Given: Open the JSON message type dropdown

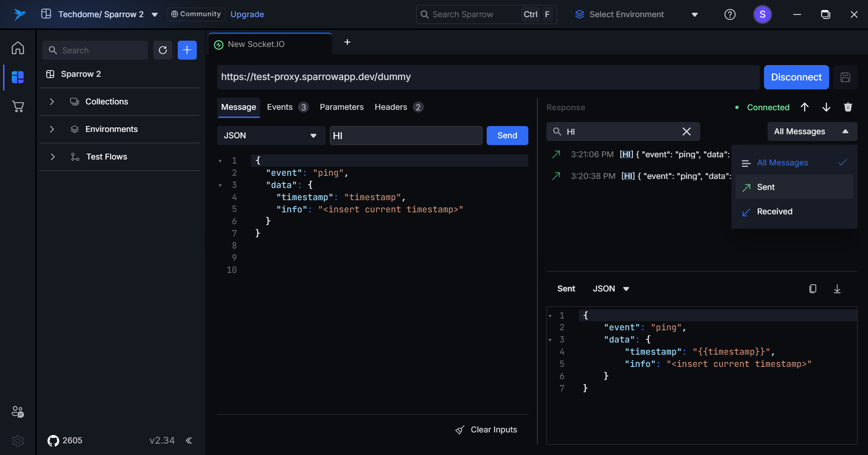Looking at the screenshot, I should click(x=270, y=136).
